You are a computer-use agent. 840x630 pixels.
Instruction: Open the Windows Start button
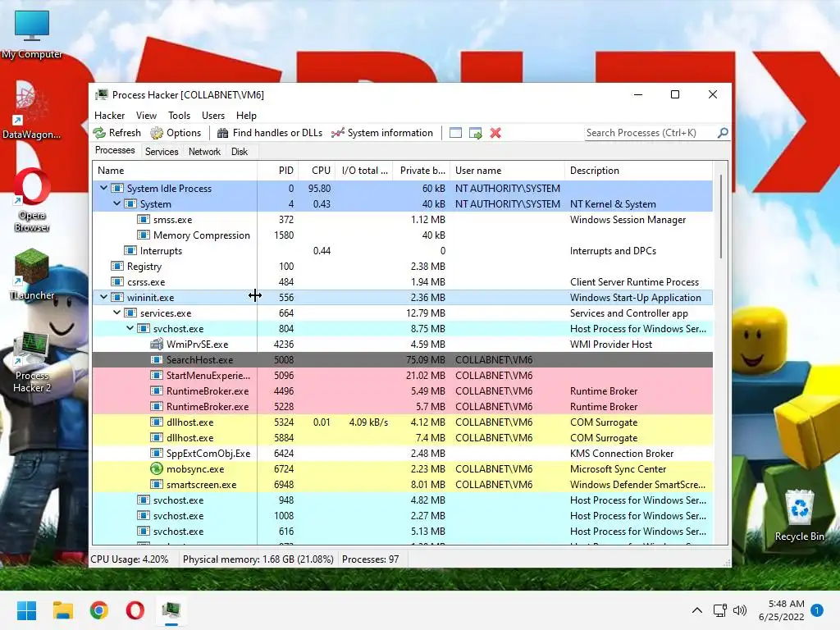pos(27,610)
